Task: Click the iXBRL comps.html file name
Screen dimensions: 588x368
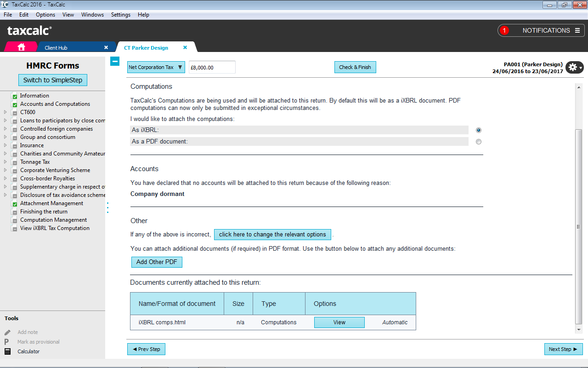Action: [162, 322]
